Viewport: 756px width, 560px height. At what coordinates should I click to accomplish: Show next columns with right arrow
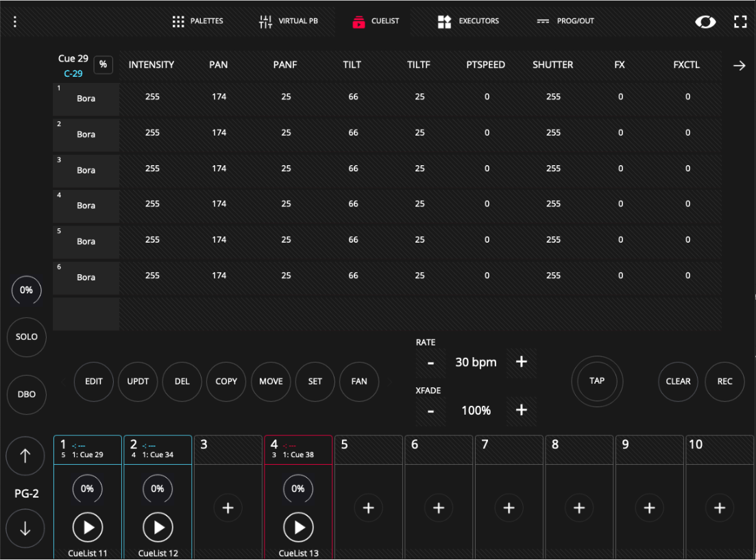click(x=739, y=66)
